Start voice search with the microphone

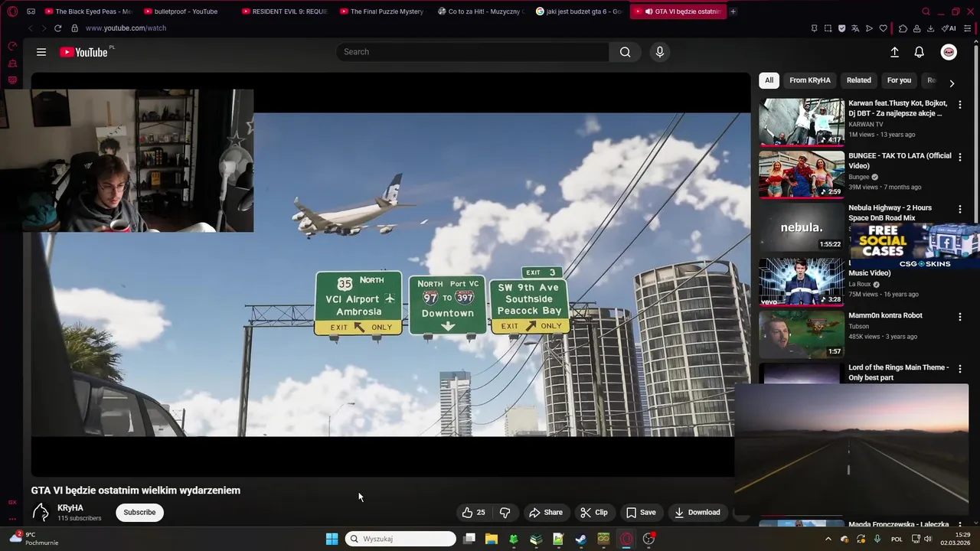click(x=660, y=52)
